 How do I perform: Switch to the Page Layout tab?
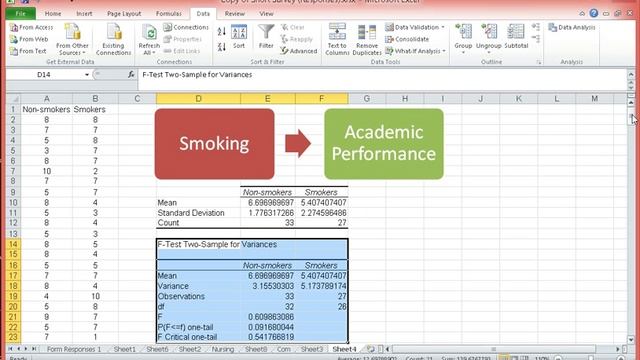pos(124,13)
